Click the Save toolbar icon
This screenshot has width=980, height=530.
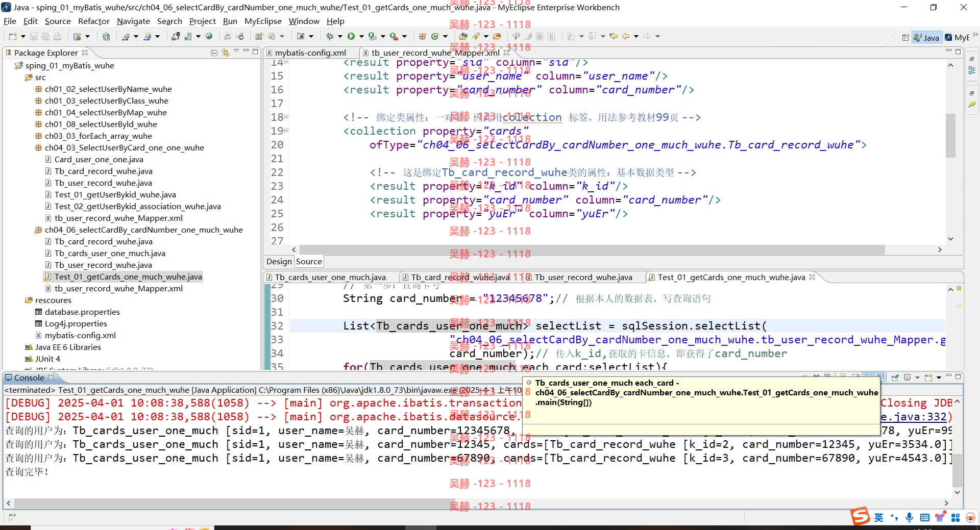pos(34,37)
